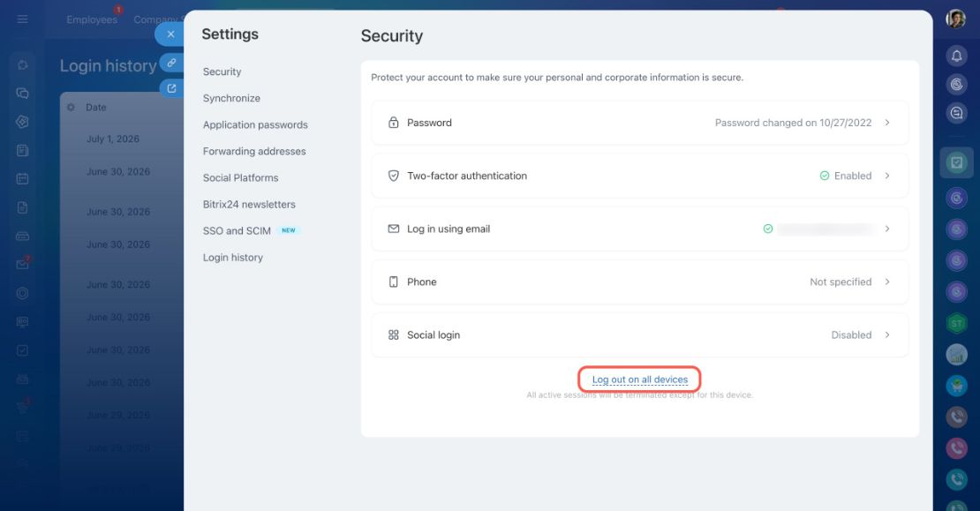Open the notifications bell
The width and height of the screenshot is (980, 511).
(956, 56)
